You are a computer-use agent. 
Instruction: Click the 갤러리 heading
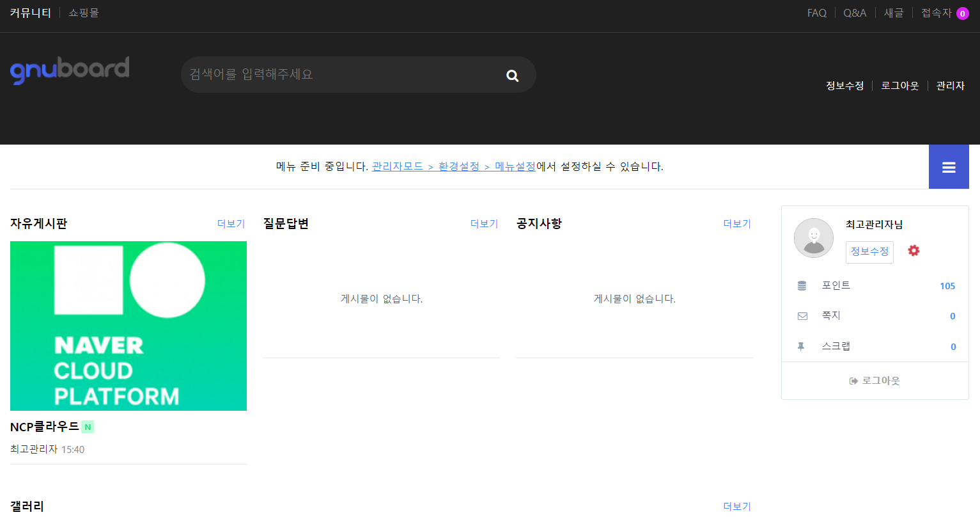(x=27, y=506)
